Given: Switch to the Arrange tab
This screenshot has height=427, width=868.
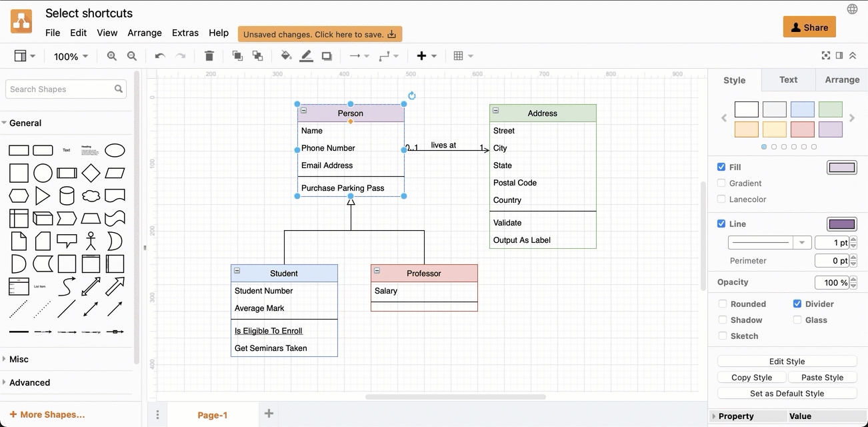Looking at the screenshot, I should click(841, 79).
